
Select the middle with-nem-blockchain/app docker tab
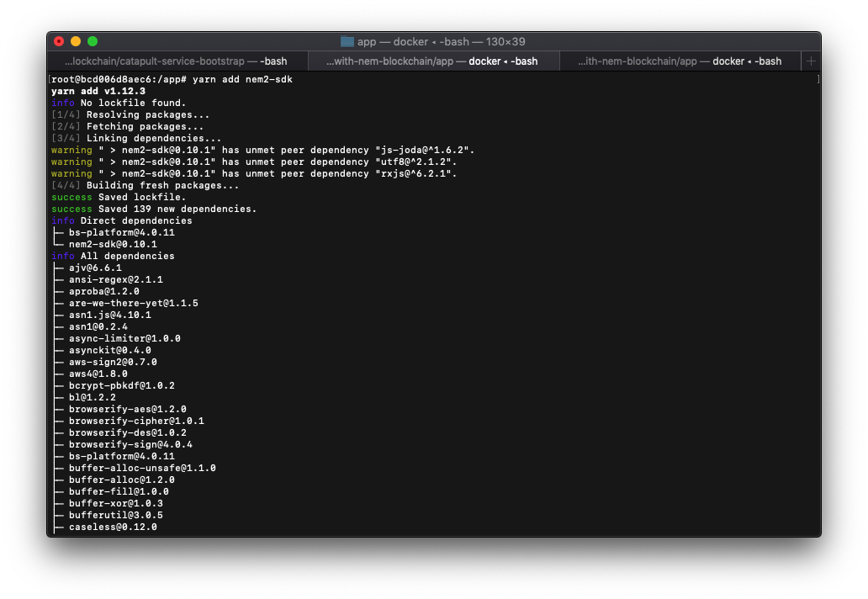(433, 61)
